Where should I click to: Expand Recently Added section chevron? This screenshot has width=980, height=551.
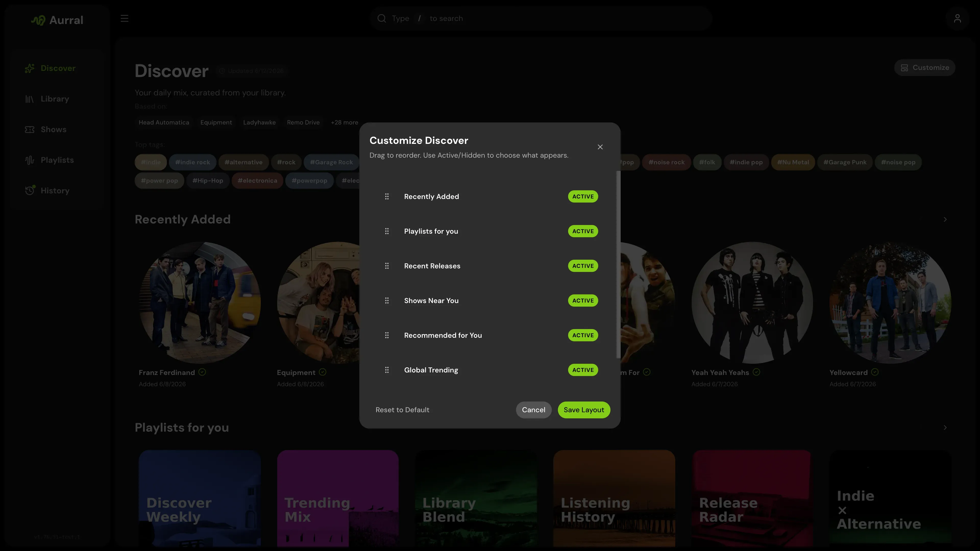coord(945,219)
